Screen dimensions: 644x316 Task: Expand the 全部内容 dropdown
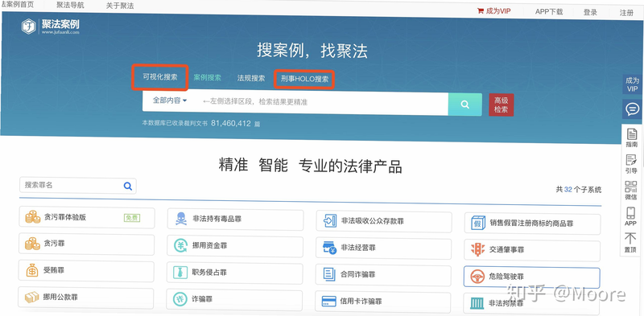click(170, 101)
